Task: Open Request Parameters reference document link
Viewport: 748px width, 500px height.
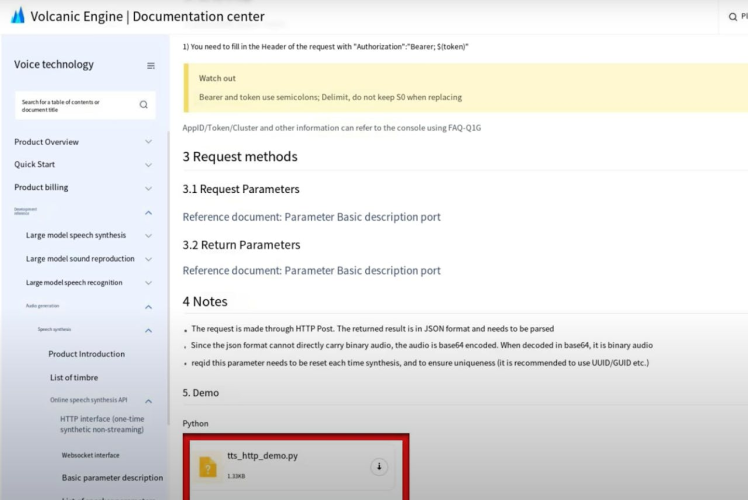Action: 311,217
